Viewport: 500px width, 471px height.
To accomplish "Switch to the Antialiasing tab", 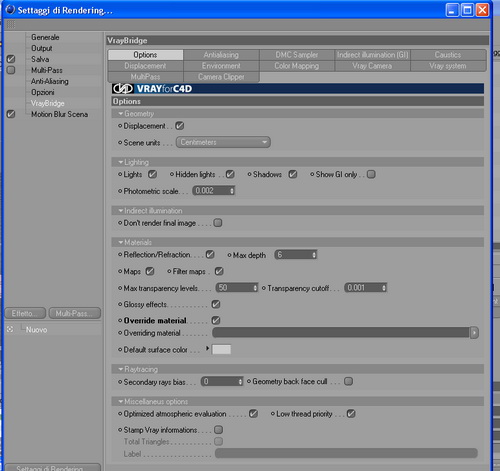I will coord(221,55).
